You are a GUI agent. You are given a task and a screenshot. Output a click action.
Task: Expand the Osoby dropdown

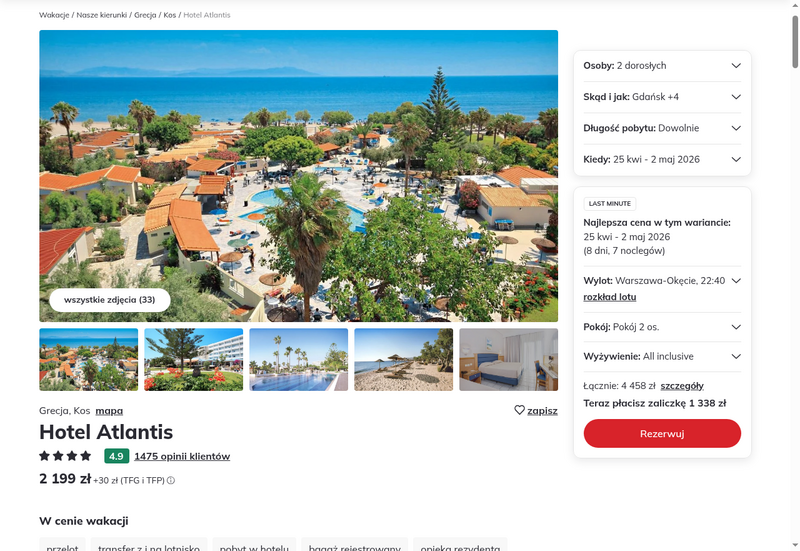point(662,65)
